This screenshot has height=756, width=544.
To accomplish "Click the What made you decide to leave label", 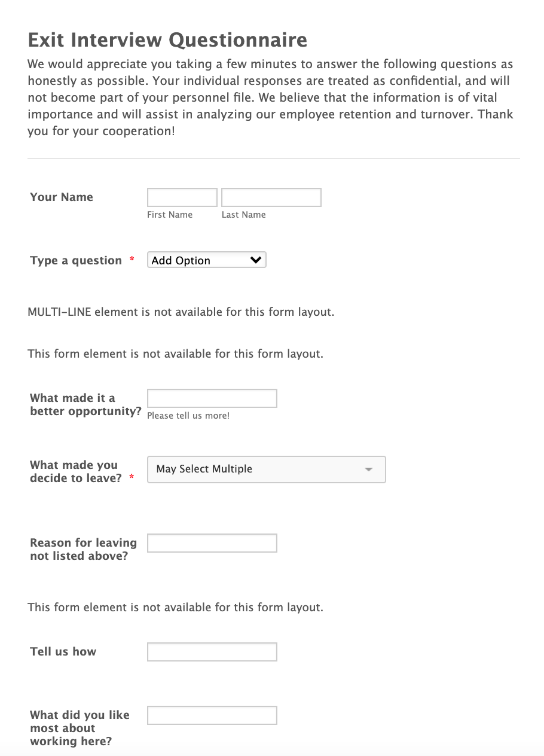I will click(76, 472).
